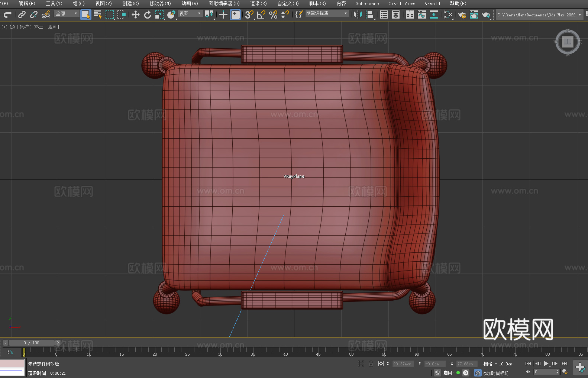The height and width of the screenshot is (378, 588).
Task: Open Render Setup teapot gear icon
Action: tap(462, 14)
